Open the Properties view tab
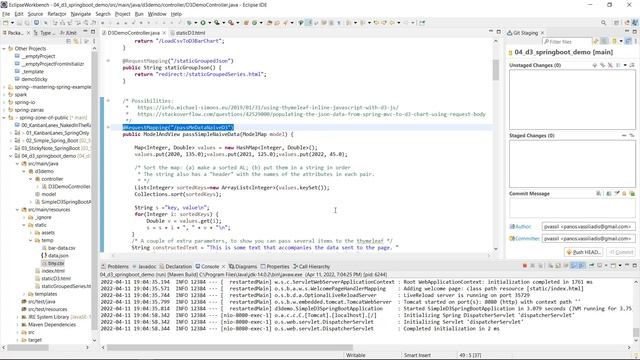 275,266
